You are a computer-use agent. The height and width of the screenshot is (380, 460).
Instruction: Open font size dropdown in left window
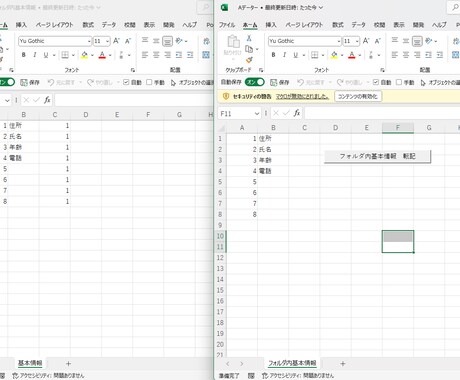(108, 41)
